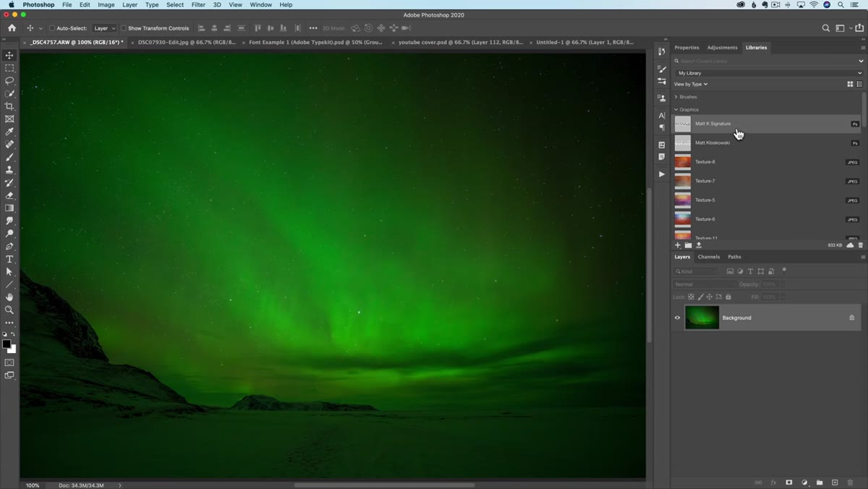The width and height of the screenshot is (868, 489).
Task: Open the Actions play-button panel icon
Action: 661,174
